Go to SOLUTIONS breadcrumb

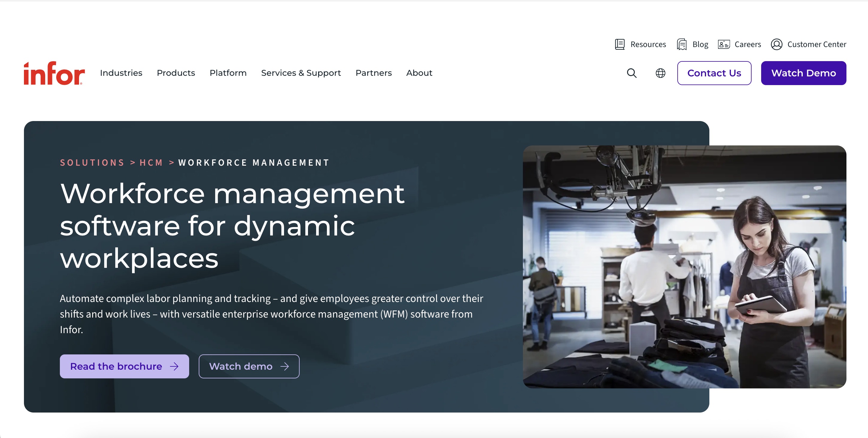(92, 162)
